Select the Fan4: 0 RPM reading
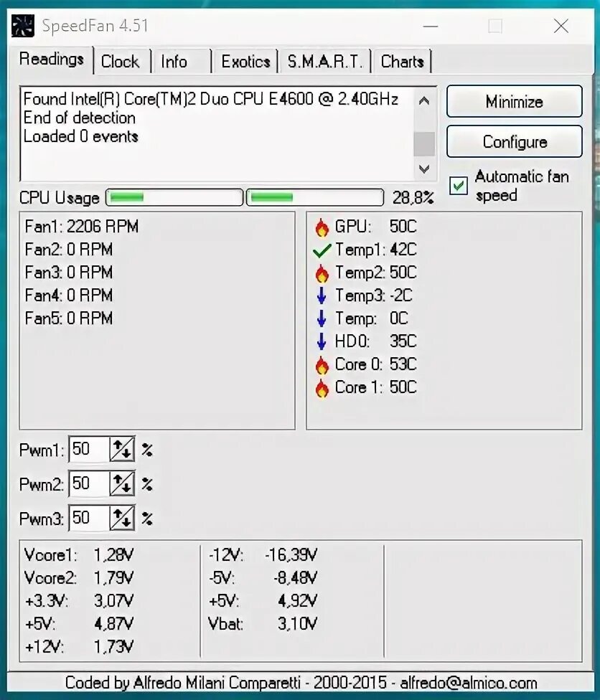This screenshot has width=600, height=700. coord(69,295)
